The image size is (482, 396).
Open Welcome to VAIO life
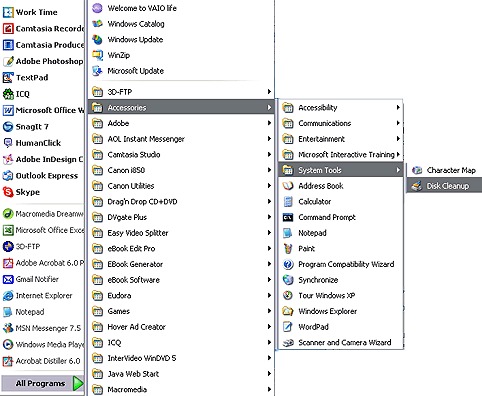click(x=181, y=8)
